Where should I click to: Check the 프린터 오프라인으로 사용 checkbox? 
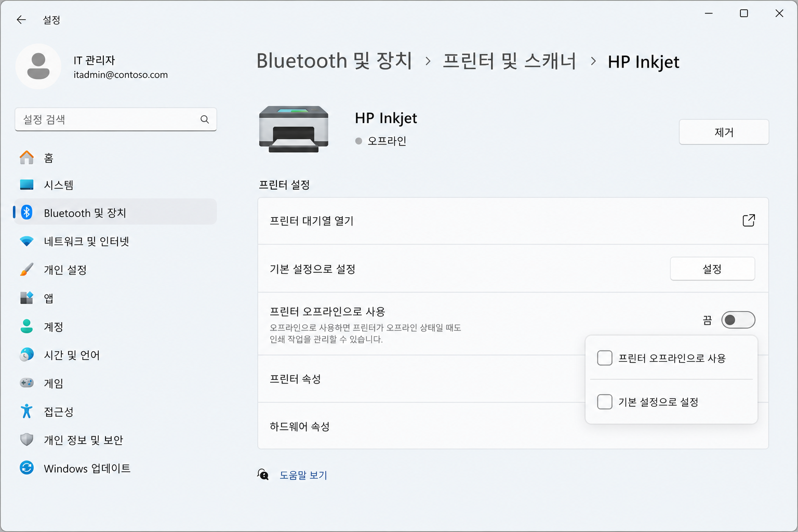click(605, 358)
